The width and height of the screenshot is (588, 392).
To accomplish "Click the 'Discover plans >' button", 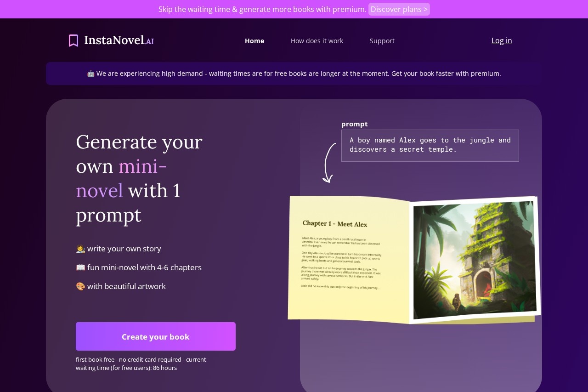I will tap(399, 9).
